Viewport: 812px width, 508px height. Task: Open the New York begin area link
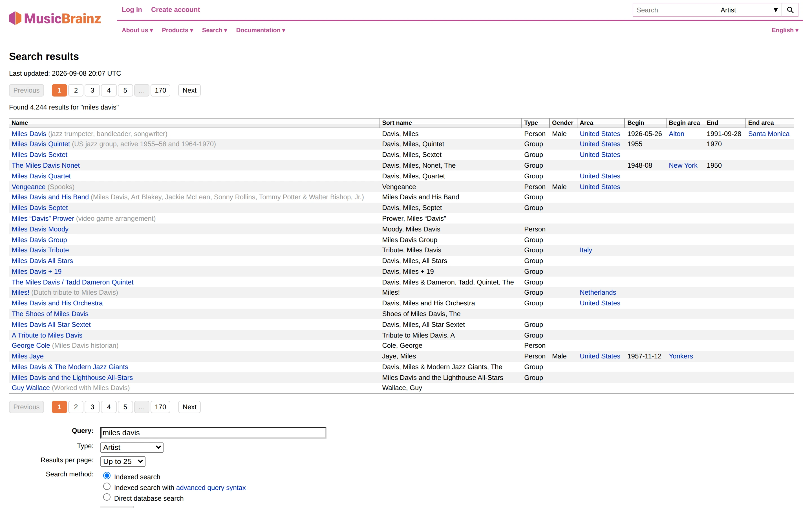[683, 165]
